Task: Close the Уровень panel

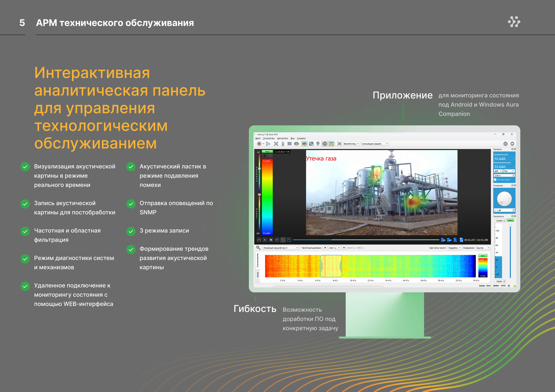Action: (515, 149)
